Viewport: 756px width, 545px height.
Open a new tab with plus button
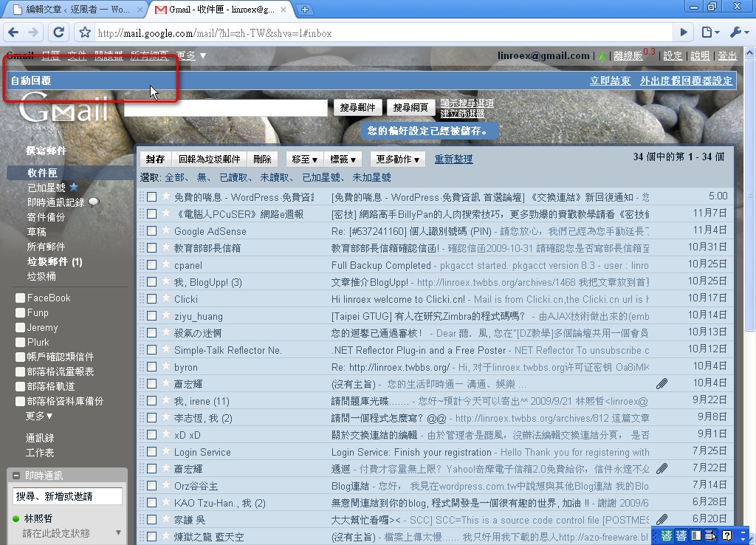(305, 9)
